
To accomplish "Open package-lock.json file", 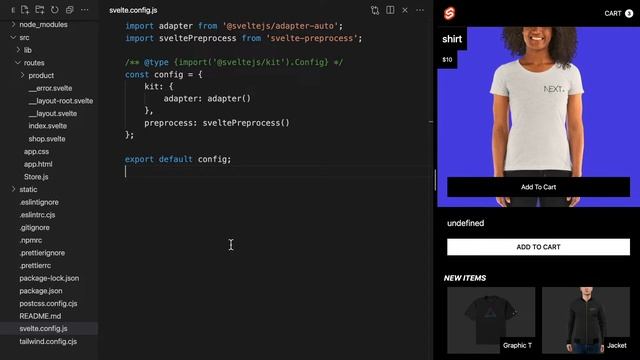I will pos(49,278).
